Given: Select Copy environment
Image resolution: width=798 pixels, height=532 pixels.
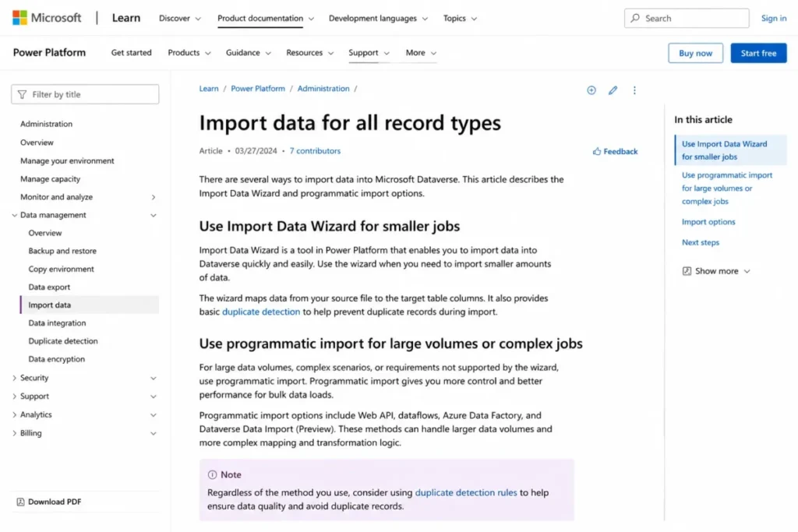Looking at the screenshot, I should 61,269.
